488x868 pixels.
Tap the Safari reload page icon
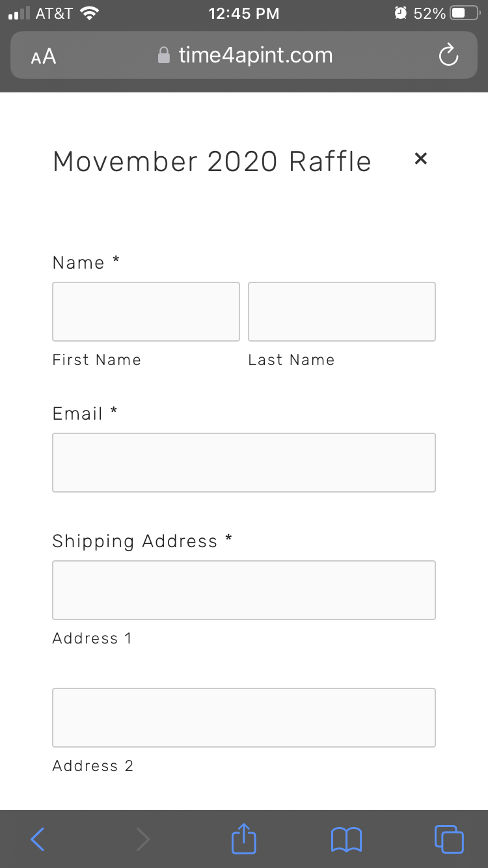pos(448,56)
